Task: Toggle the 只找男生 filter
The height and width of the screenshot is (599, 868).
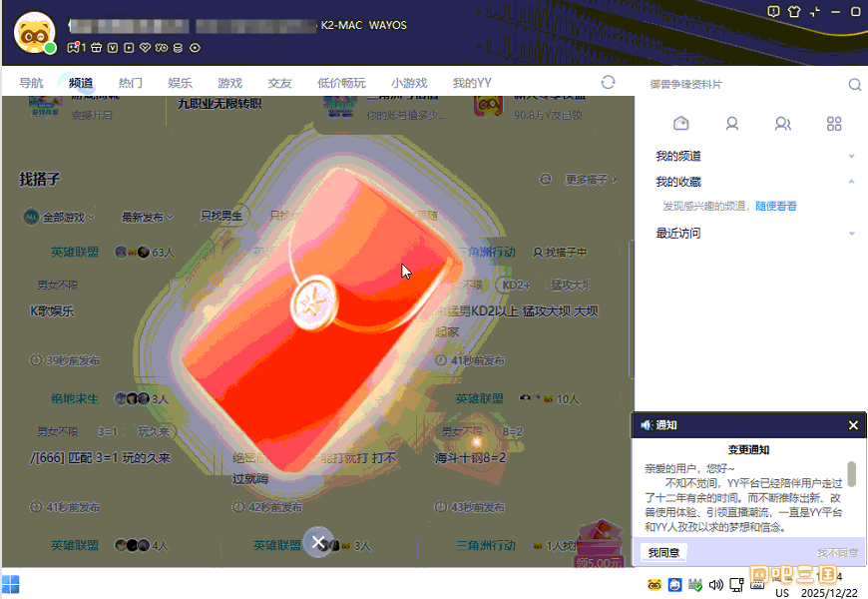Action: [221, 216]
